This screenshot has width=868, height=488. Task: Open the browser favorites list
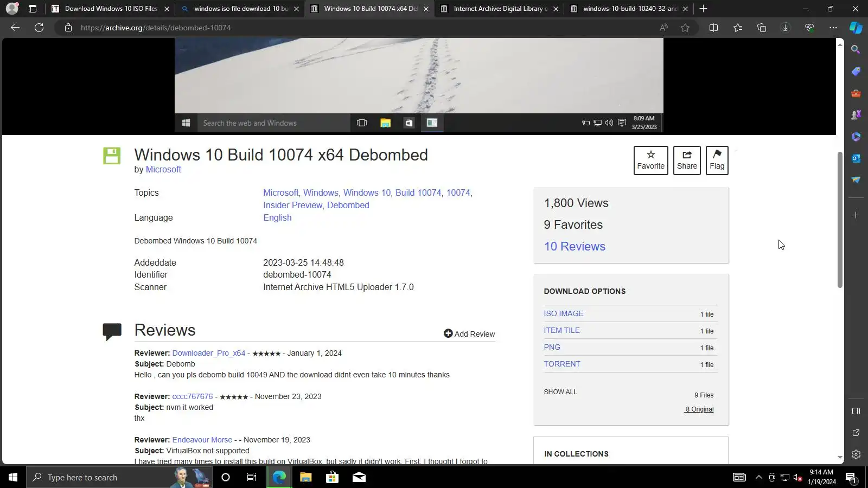click(738, 28)
